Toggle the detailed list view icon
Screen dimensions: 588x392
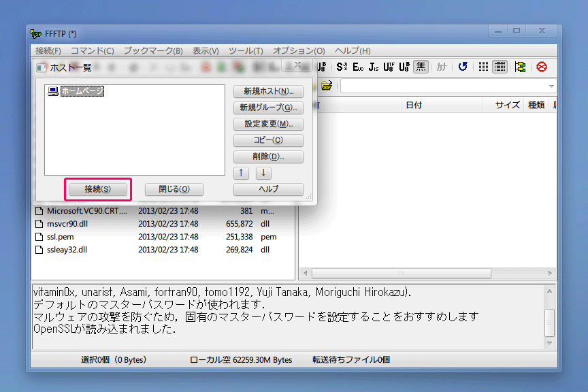pos(500,67)
